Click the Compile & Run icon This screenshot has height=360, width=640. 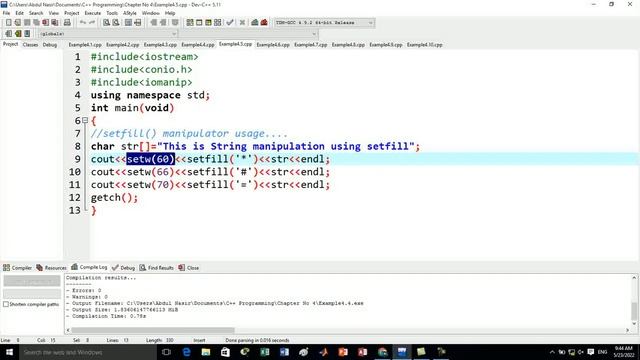click(208, 22)
